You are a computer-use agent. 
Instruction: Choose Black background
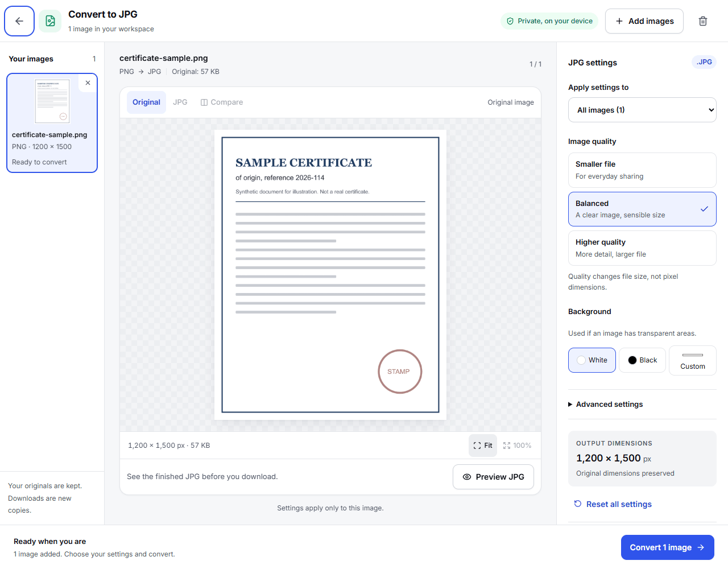[642, 360]
